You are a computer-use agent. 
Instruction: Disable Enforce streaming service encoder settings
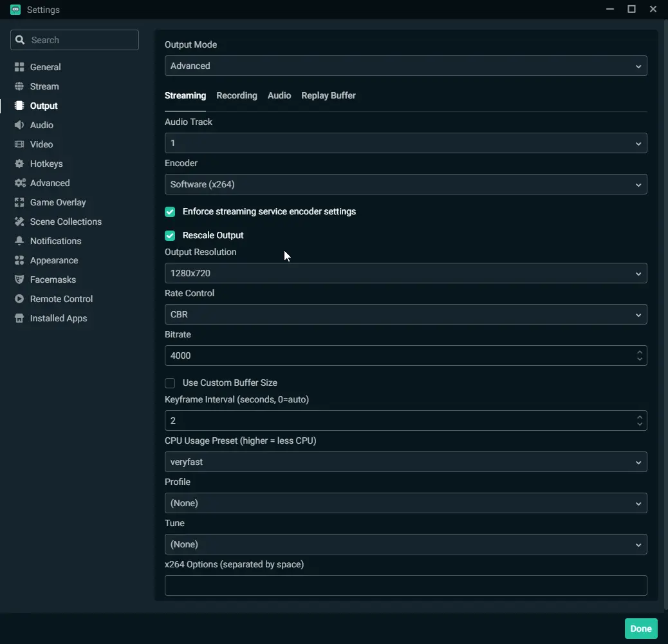(x=170, y=211)
